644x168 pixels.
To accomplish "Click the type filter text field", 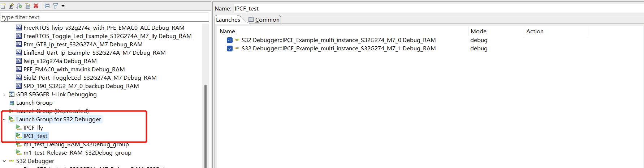I will (105, 17).
